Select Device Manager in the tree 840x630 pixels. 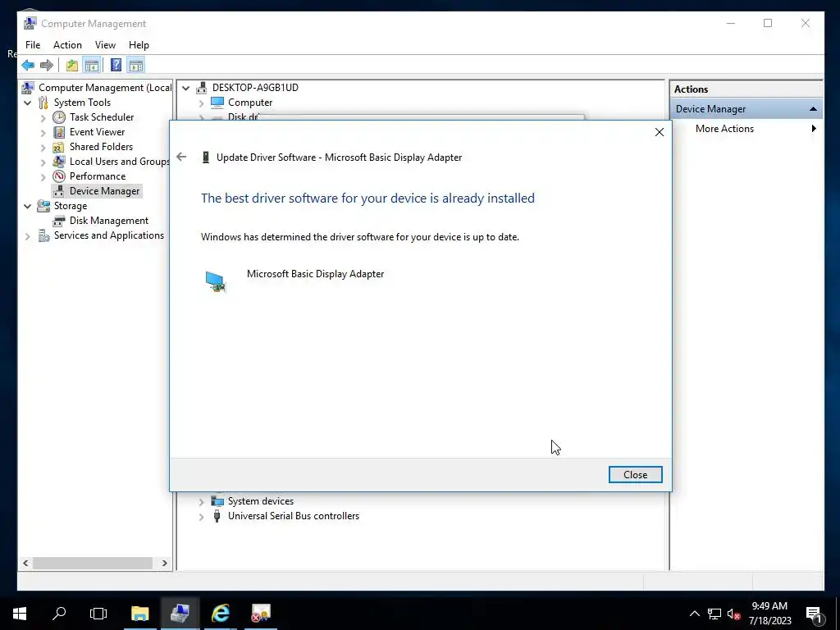pos(104,191)
